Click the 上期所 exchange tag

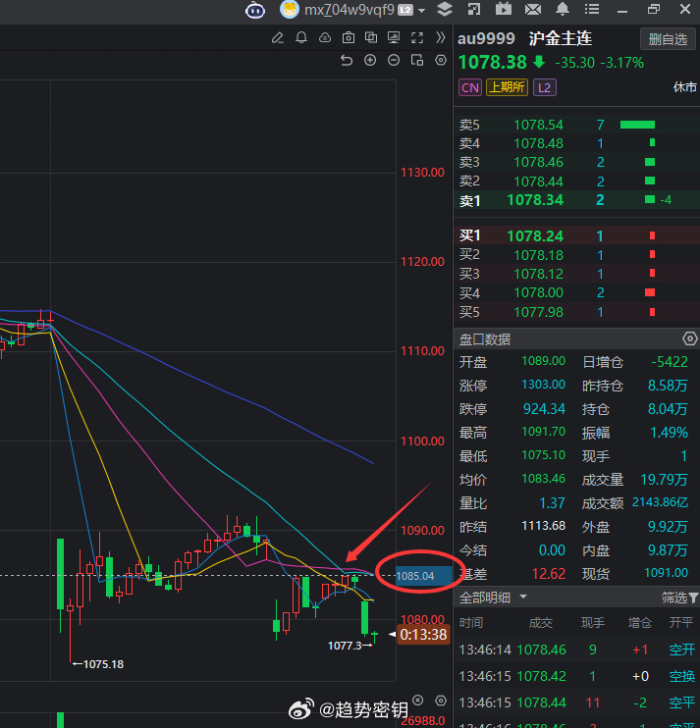coord(507,87)
